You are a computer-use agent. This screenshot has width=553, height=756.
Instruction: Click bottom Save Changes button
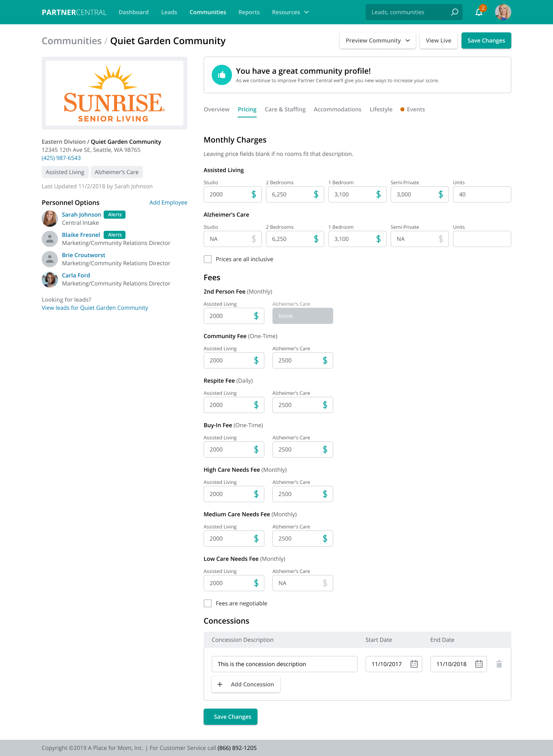click(230, 717)
